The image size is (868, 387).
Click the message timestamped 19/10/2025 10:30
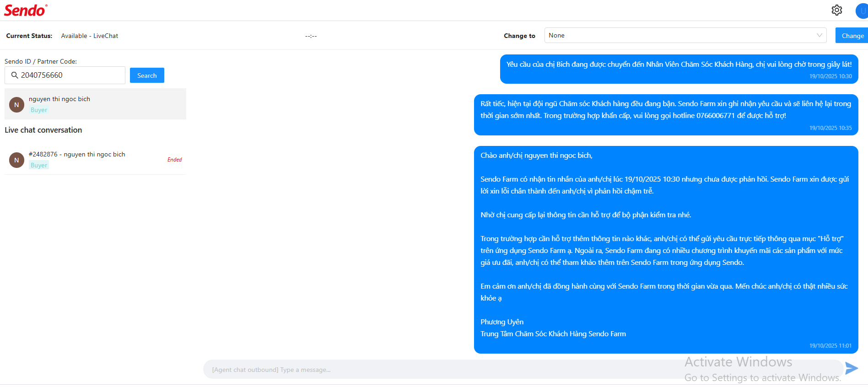click(x=679, y=69)
